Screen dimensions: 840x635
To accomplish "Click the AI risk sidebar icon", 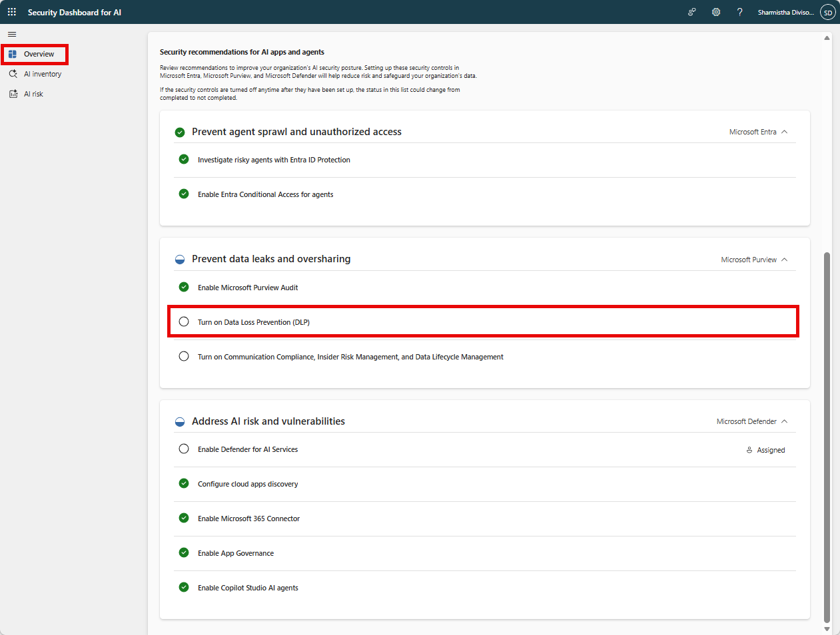I will [x=13, y=94].
